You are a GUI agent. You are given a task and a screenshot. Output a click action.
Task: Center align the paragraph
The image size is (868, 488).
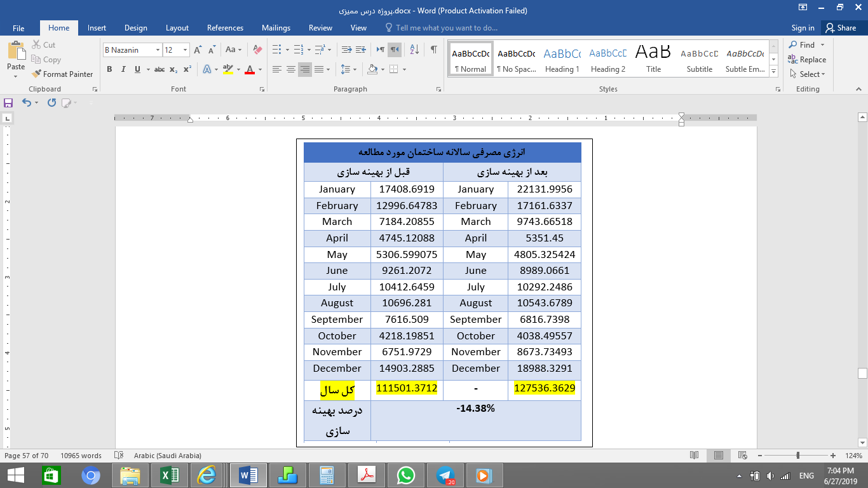[x=291, y=69]
